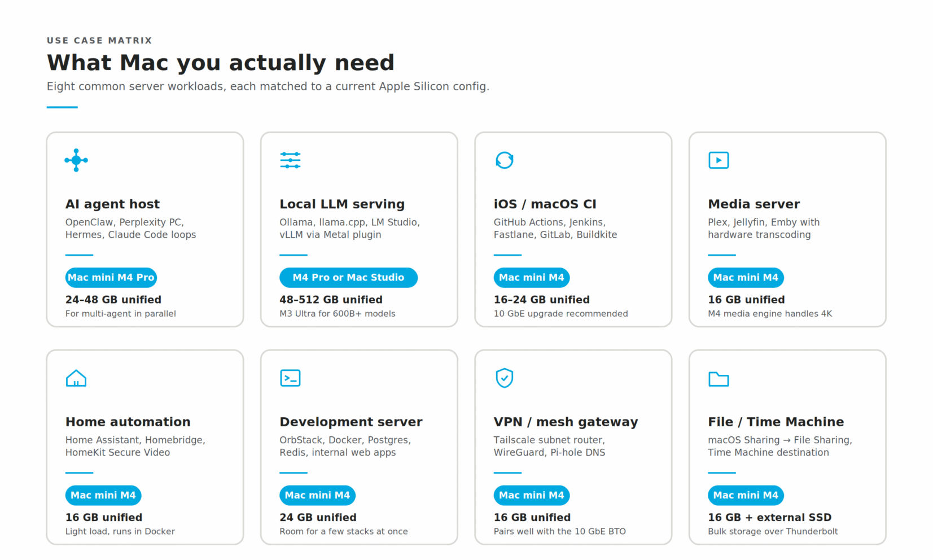Click the 'OpenClaw, Perplexity PC' description text
Image resolution: width=933 pixels, height=560 pixels.
pos(125,222)
